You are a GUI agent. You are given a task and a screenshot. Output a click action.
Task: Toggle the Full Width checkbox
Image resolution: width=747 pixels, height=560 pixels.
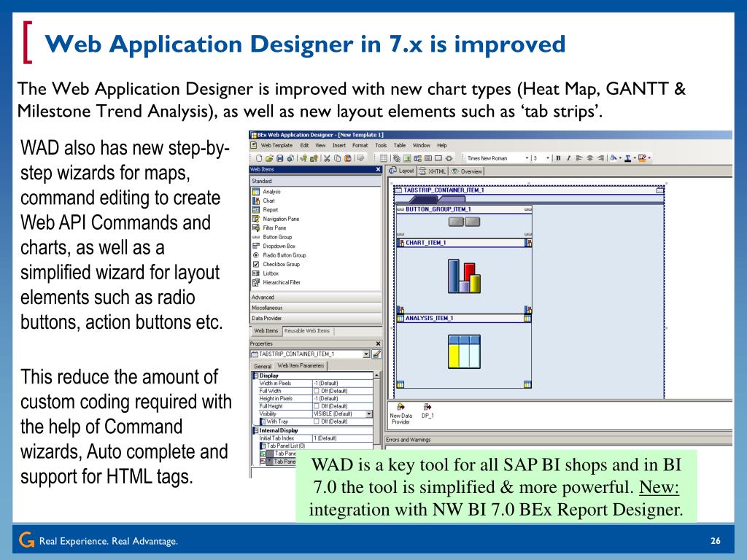(317, 391)
